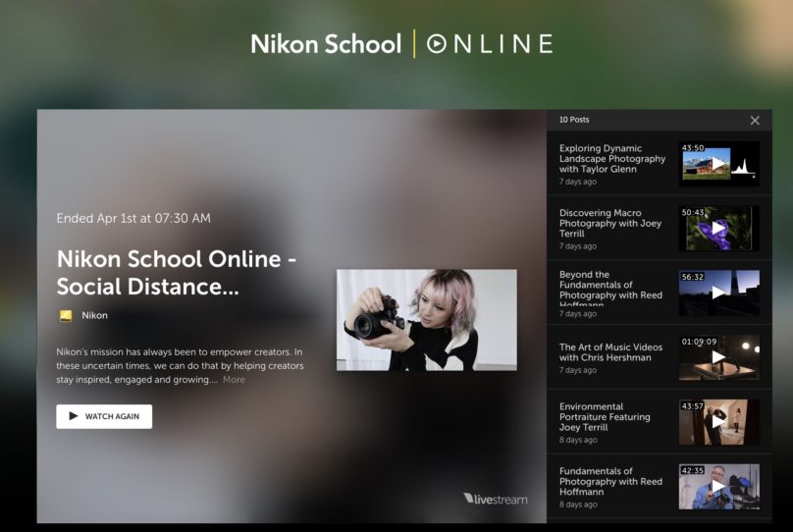793x532 pixels.
Task: Click the Watch Again button
Action: pyautogui.click(x=104, y=416)
